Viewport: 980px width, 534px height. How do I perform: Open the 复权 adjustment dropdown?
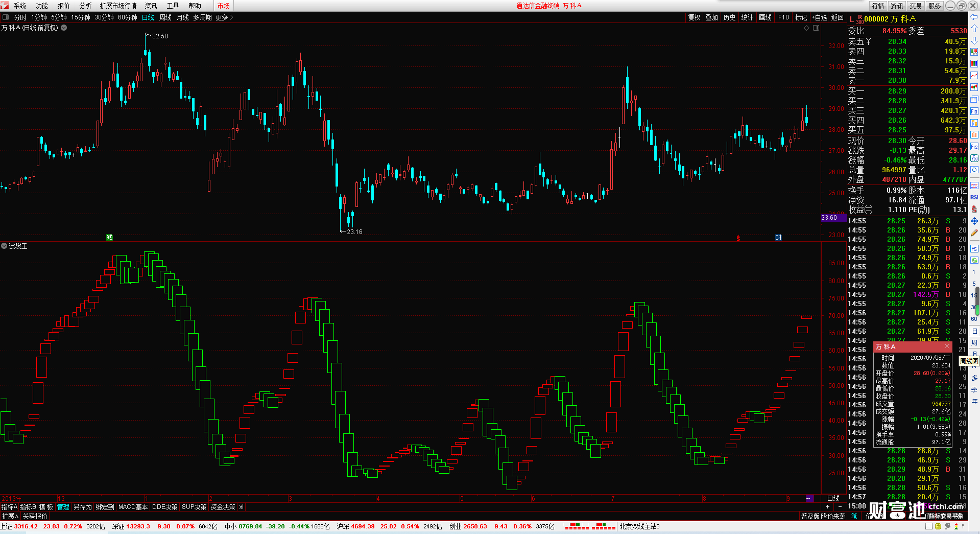pos(694,17)
